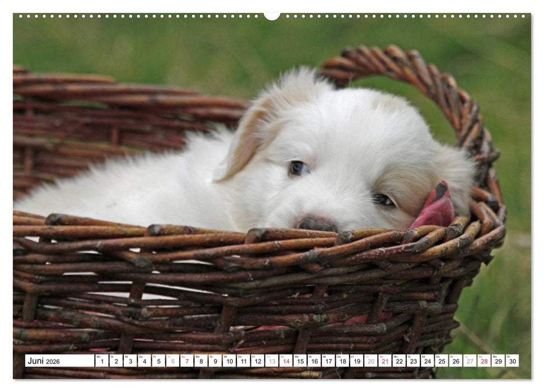Click the date 21 highlighted in red
544x392 pixels.
(x=384, y=361)
